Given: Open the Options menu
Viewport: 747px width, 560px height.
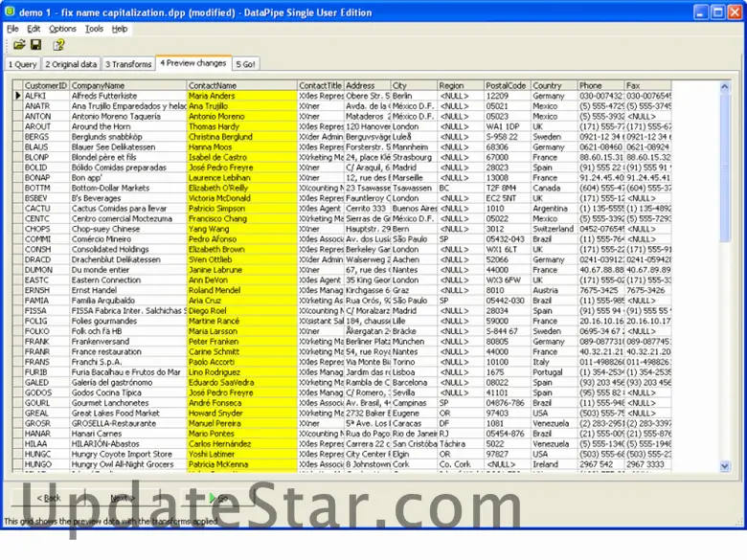Looking at the screenshot, I should (x=62, y=29).
